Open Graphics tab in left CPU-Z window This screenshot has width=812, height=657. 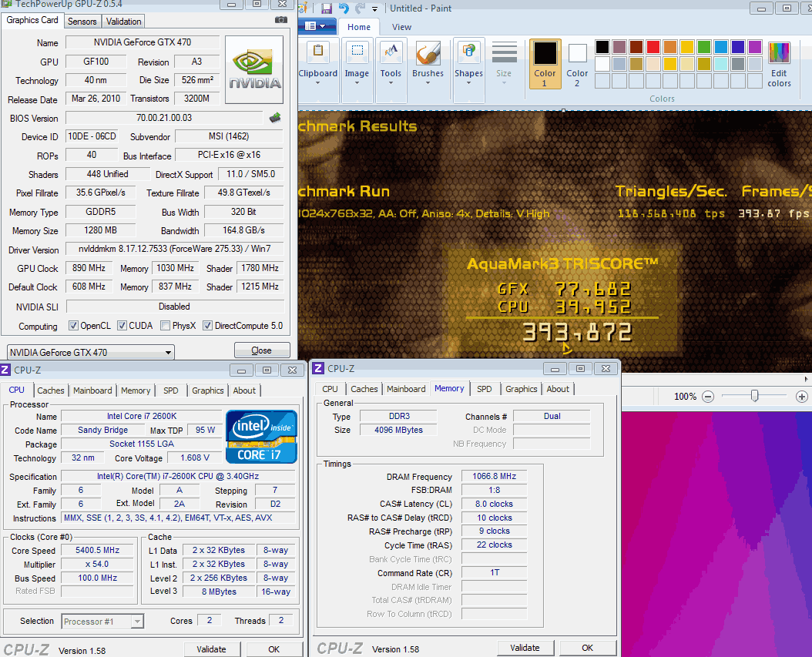click(208, 391)
